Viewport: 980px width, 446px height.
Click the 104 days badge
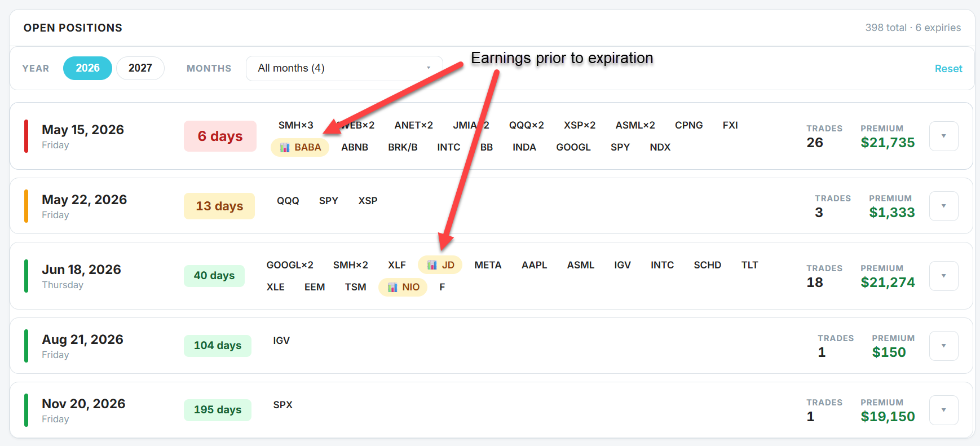pos(218,346)
